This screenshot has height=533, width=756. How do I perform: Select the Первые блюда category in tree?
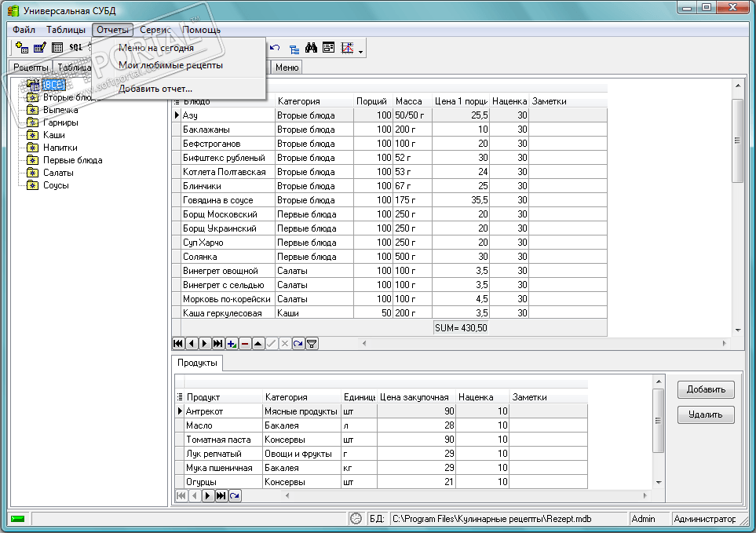click(72, 160)
